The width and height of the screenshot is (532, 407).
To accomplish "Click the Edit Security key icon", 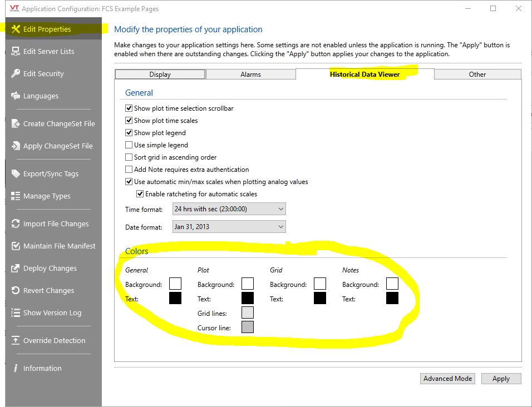I will tap(16, 73).
